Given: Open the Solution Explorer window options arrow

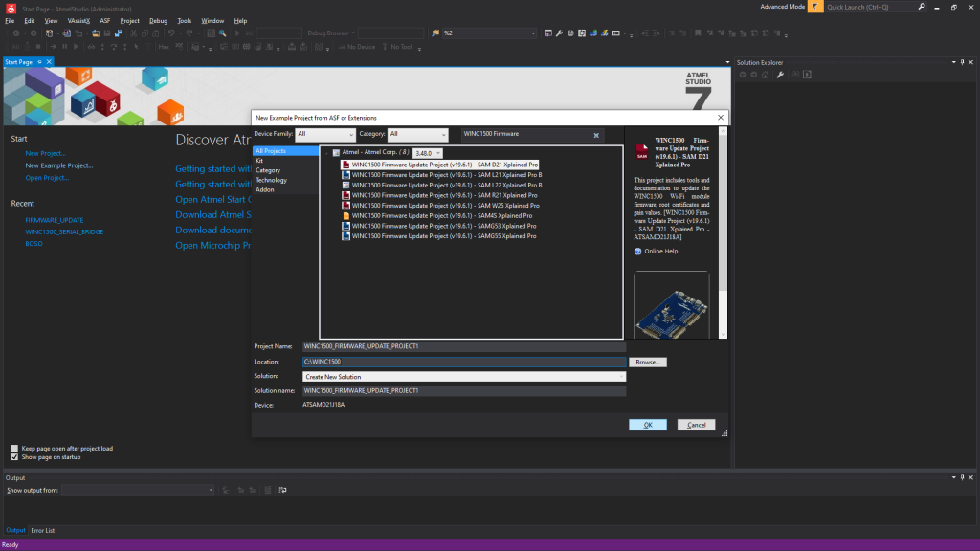Looking at the screenshot, I should click(x=954, y=62).
